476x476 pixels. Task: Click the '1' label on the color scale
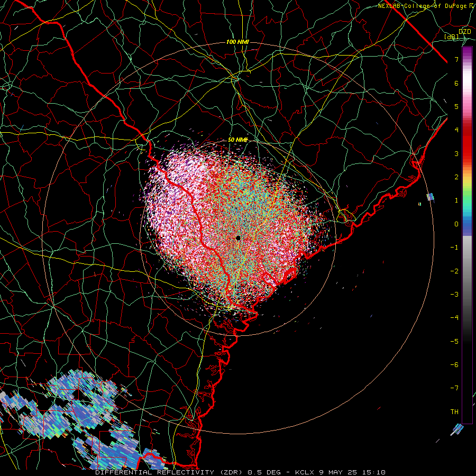point(456,200)
